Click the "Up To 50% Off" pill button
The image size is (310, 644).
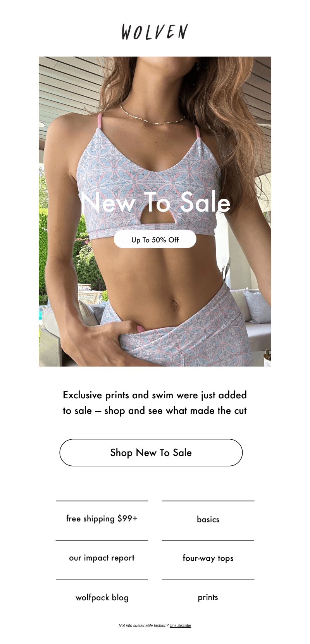(155, 239)
